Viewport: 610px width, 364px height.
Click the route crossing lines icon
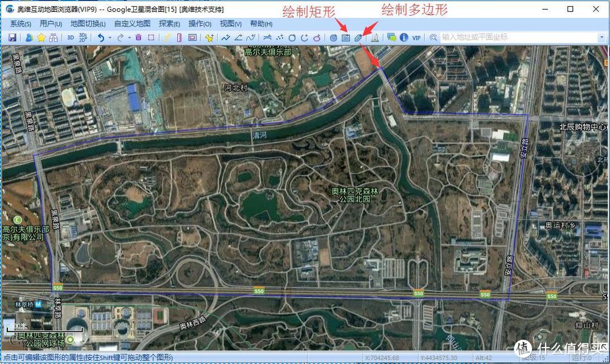(x=267, y=37)
